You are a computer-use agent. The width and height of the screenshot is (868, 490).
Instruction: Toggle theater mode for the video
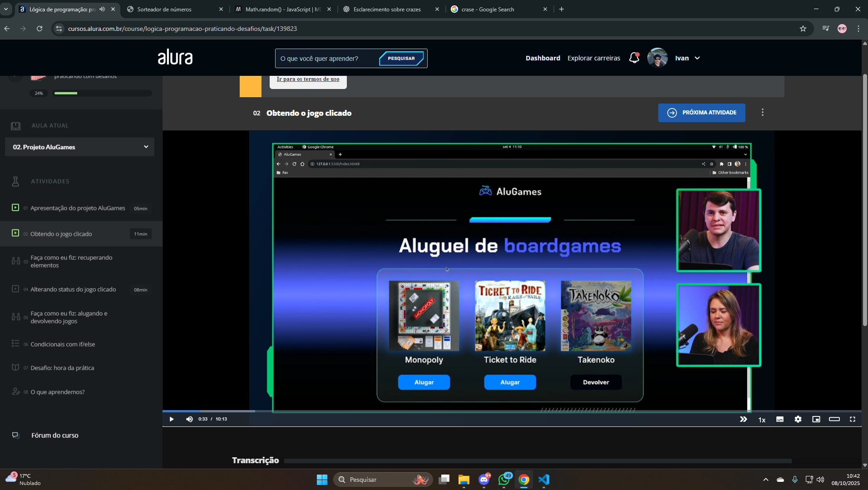point(834,419)
